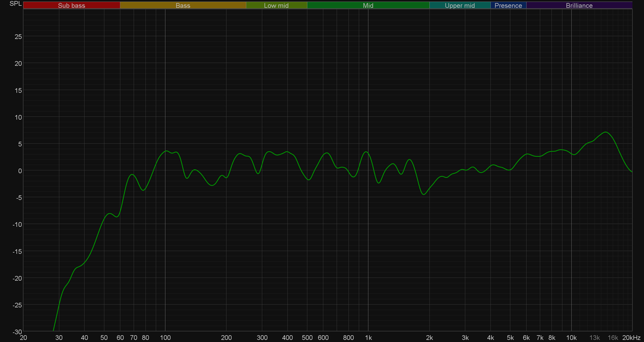The height and width of the screenshot is (342, 644).
Task: Click the 400 Hz frequency axis label
Action: click(287, 338)
